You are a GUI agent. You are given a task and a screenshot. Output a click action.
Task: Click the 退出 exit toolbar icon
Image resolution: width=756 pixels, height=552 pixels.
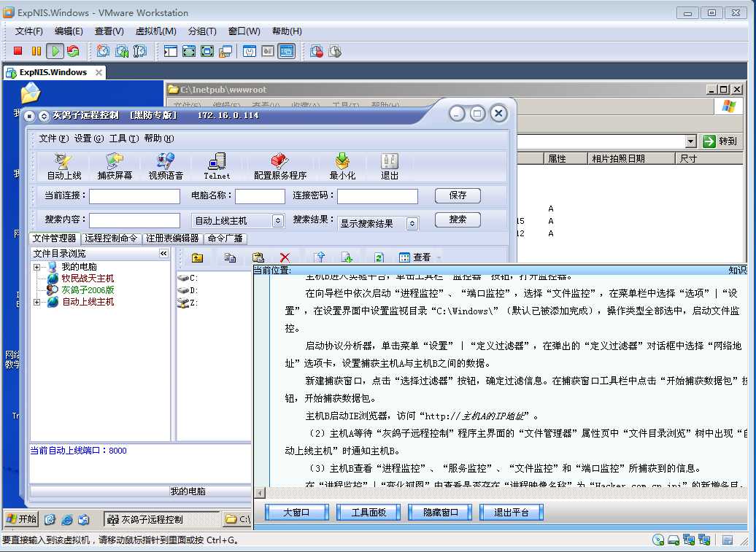(390, 167)
